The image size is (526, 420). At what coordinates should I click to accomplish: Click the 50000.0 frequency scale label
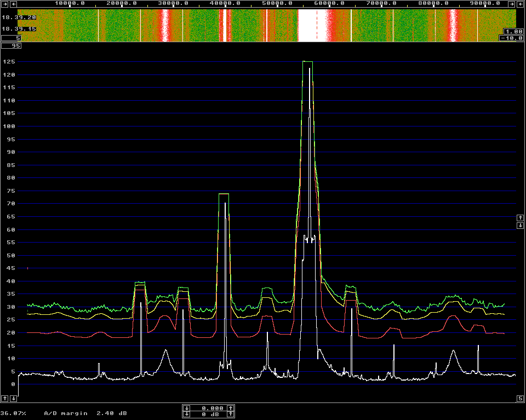coord(277,3)
